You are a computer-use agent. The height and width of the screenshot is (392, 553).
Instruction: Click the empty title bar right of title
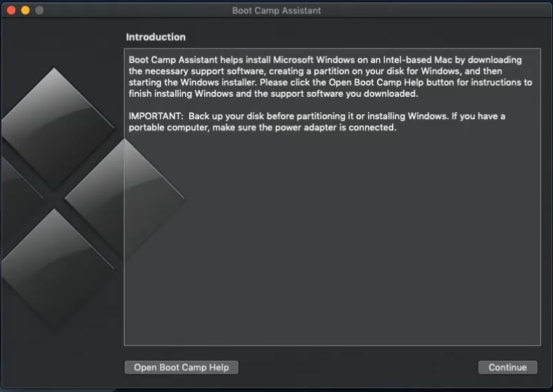click(435, 11)
